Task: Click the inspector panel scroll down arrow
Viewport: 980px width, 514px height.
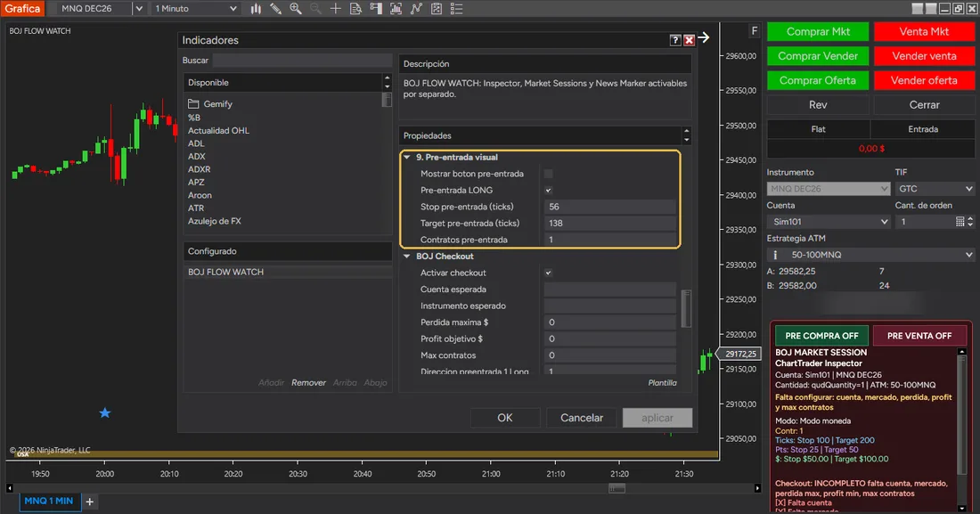Action: 962,509
